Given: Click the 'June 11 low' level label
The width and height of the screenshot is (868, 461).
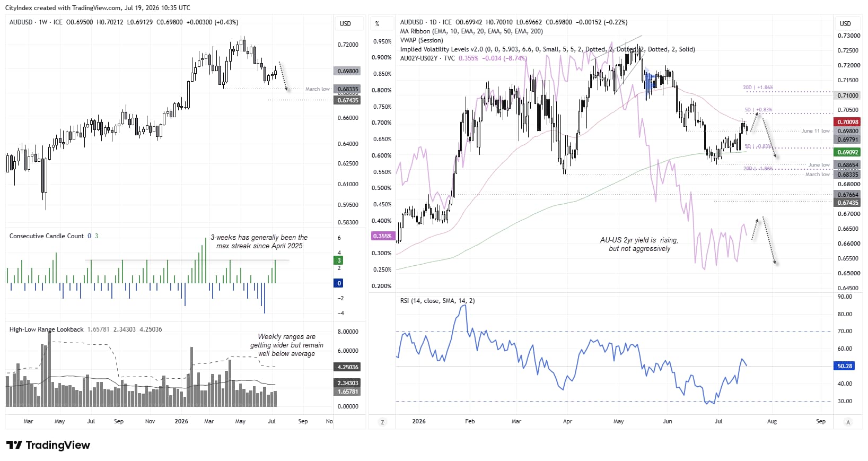Looking at the screenshot, I should pyautogui.click(x=816, y=131).
